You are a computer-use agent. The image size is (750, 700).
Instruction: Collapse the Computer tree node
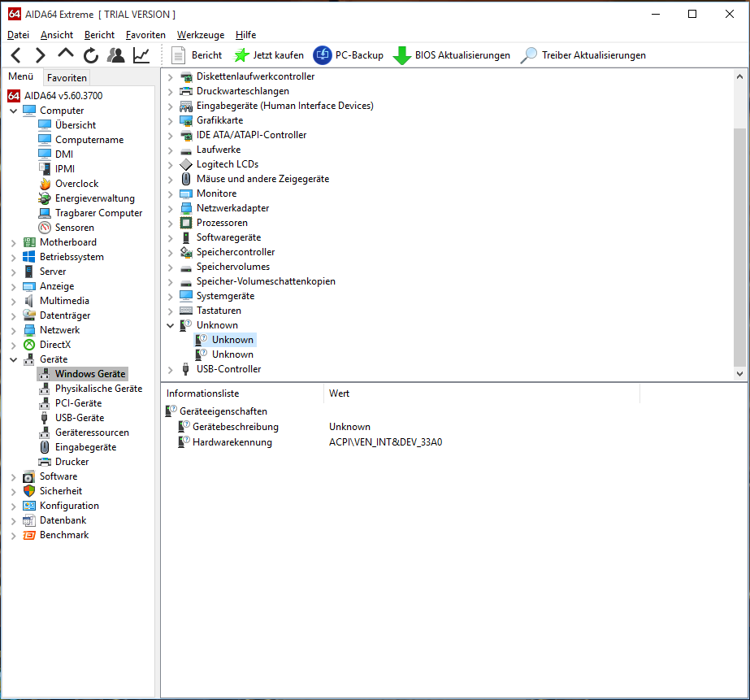point(13,111)
